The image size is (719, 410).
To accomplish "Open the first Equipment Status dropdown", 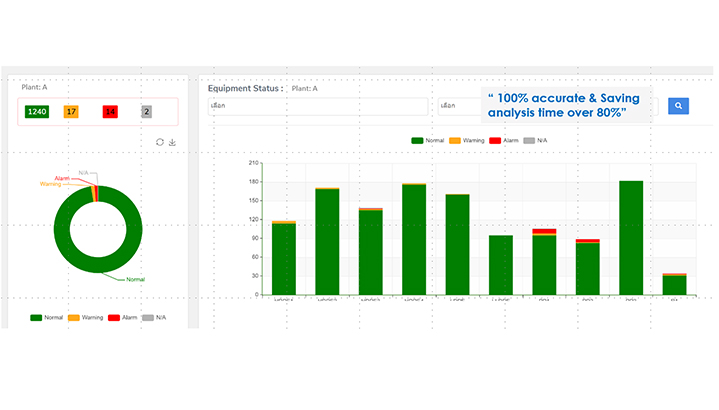I will coord(317,106).
